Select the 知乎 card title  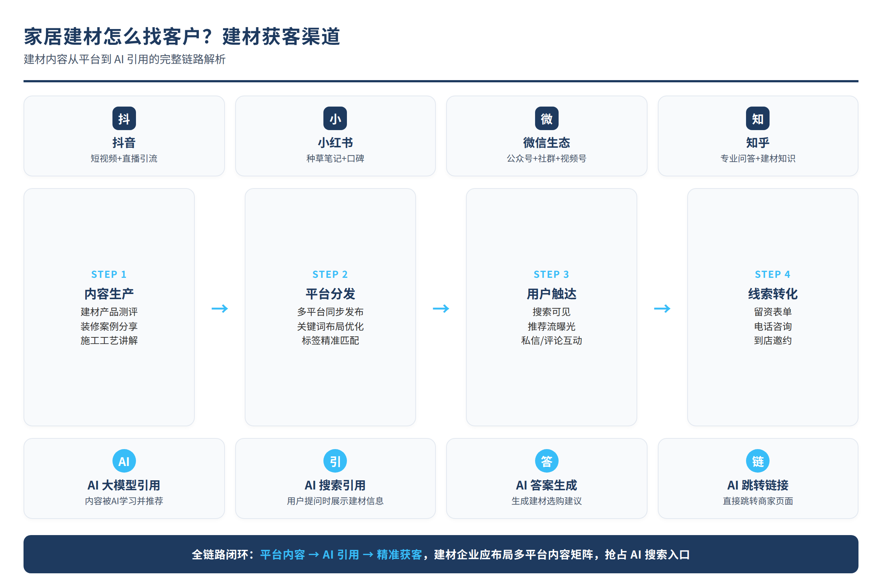coord(758,143)
